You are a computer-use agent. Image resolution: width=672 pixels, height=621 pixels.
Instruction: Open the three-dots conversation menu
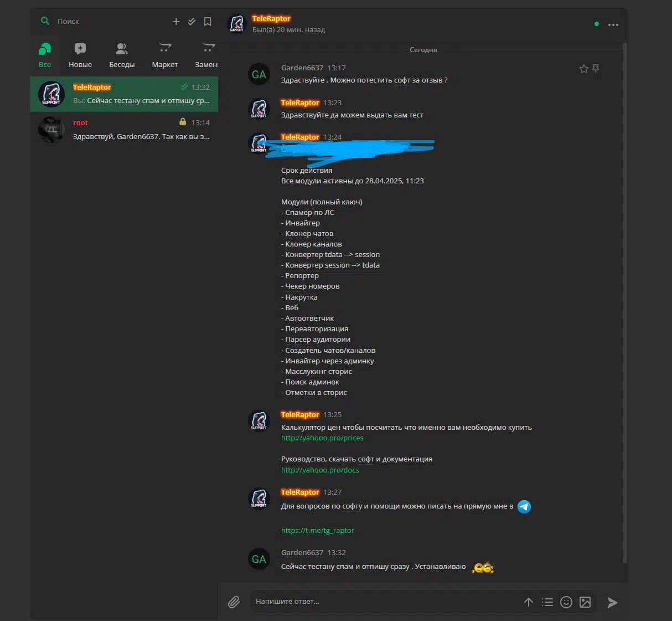click(613, 24)
